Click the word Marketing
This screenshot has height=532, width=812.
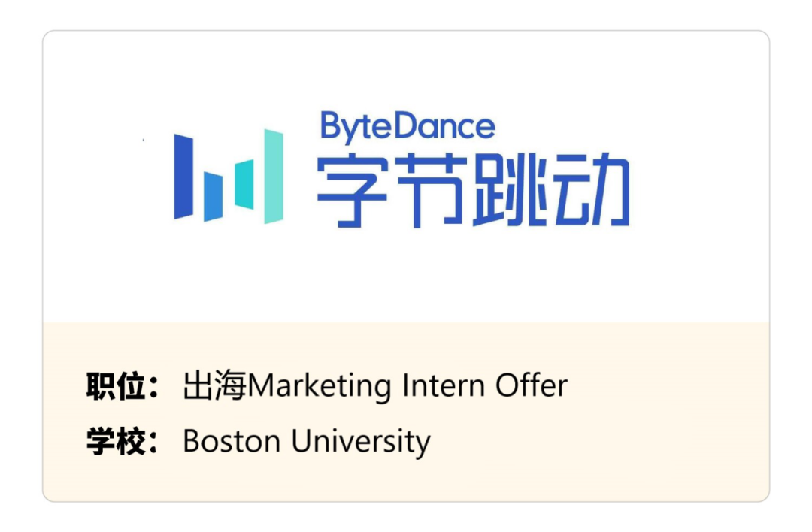click(320, 387)
